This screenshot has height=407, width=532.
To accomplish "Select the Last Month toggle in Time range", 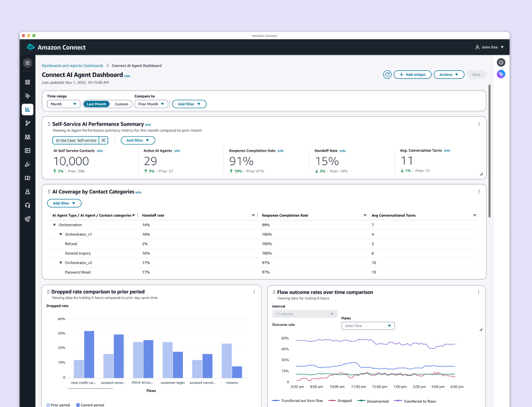I will tap(96, 104).
